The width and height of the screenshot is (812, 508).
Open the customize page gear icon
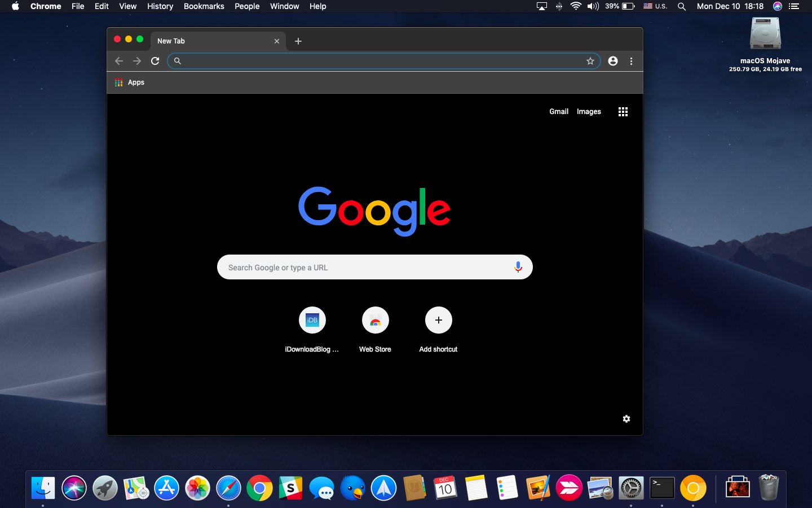626,419
